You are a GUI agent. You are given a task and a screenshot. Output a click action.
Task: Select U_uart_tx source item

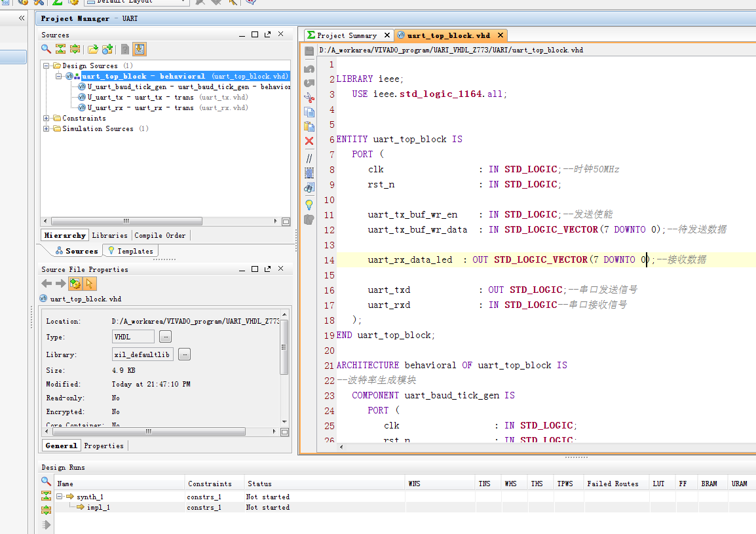click(x=163, y=97)
